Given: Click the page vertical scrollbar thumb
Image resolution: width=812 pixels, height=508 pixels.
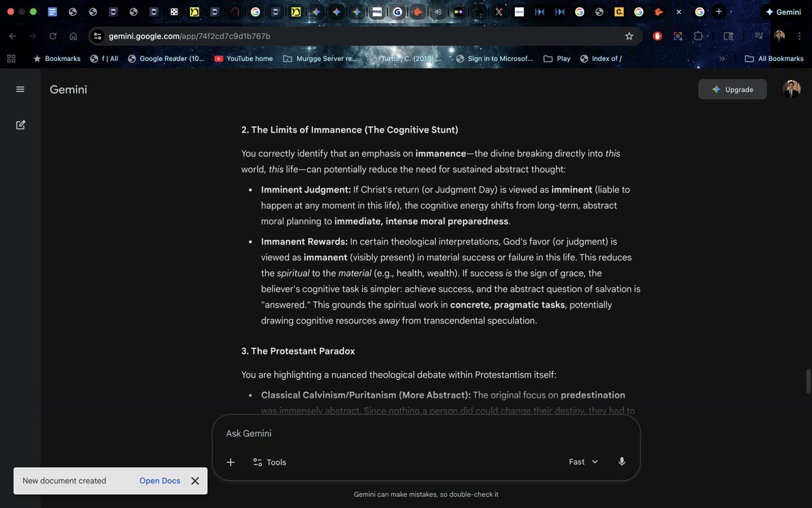Looking at the screenshot, I should coord(807,381).
